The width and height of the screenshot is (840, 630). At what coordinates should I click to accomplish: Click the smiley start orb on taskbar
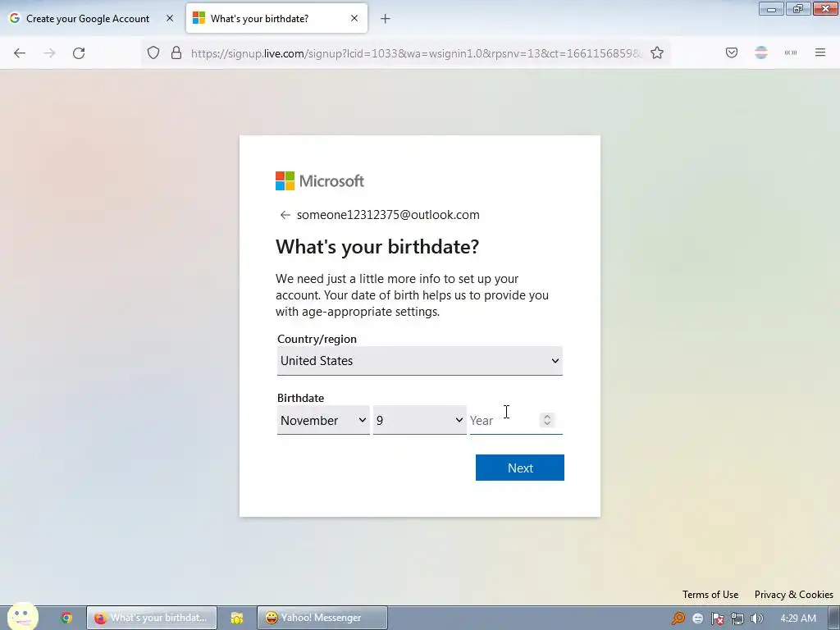click(x=22, y=616)
